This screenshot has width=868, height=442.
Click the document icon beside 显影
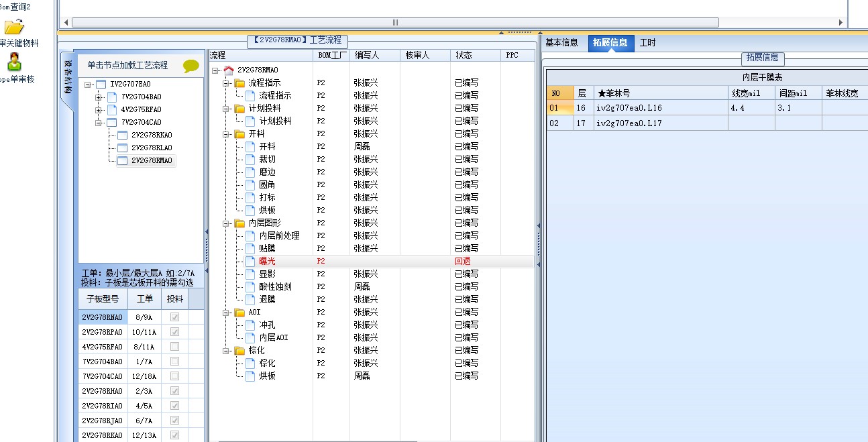coord(250,274)
